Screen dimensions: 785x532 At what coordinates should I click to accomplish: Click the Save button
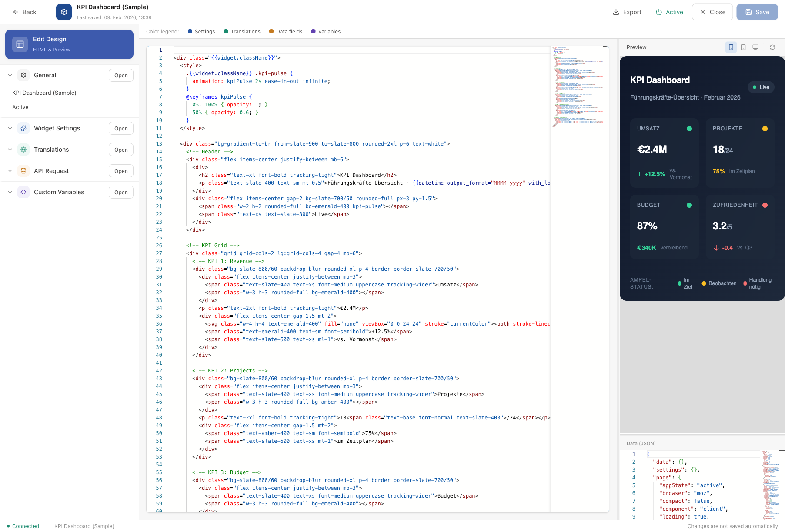[x=757, y=12]
